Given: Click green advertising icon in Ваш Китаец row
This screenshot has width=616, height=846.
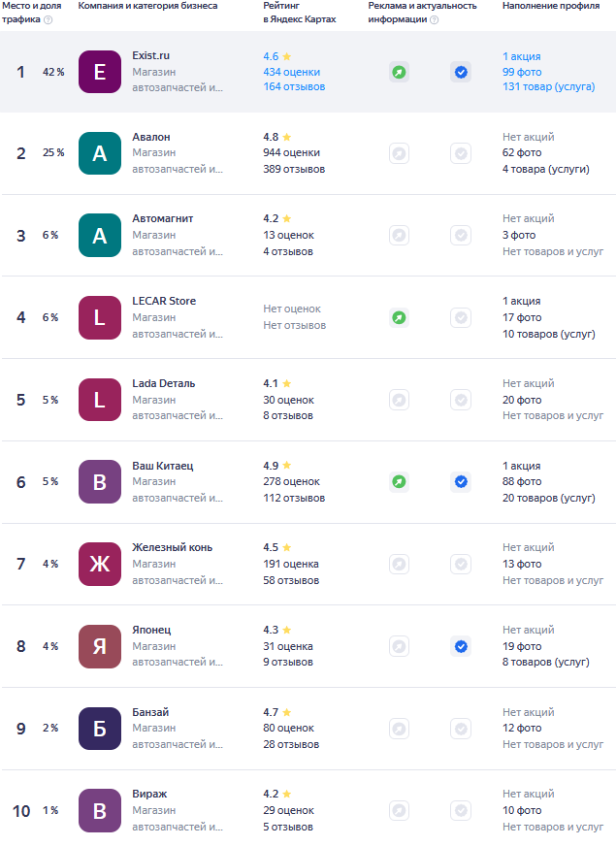Looking at the screenshot, I should pyautogui.click(x=399, y=482).
